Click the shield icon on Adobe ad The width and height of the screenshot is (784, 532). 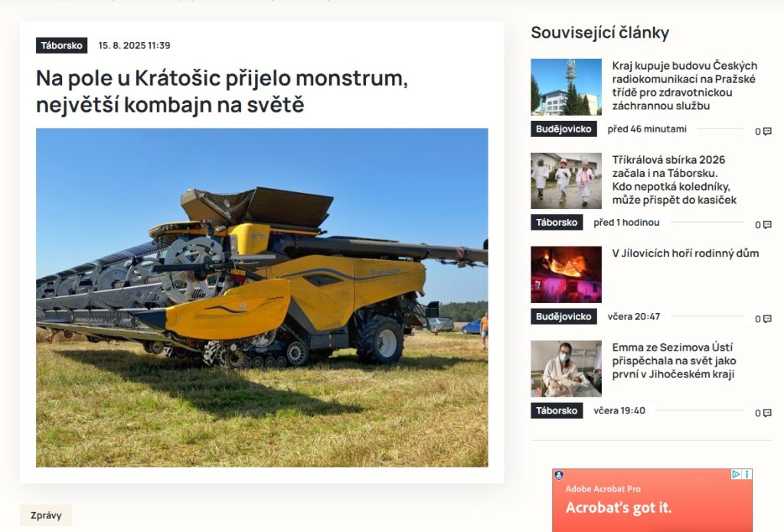[559, 475]
